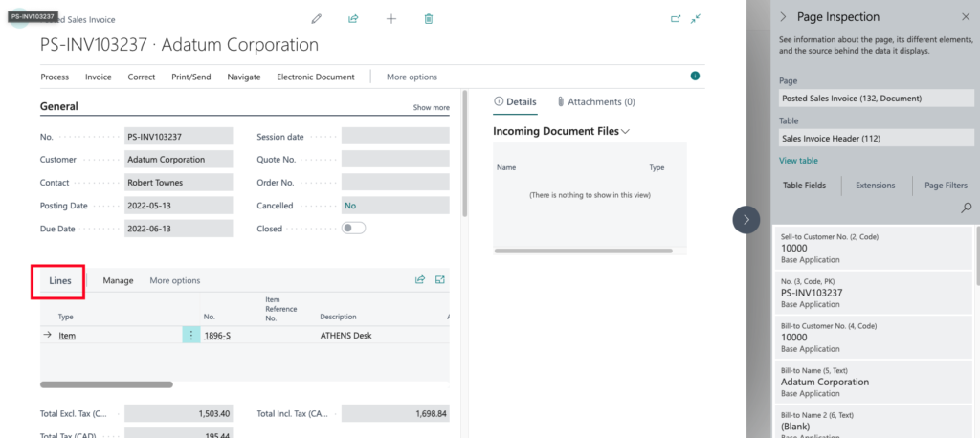The image size is (980, 438).
Task: Expand Incoming Document Files dropdown
Action: 626,132
